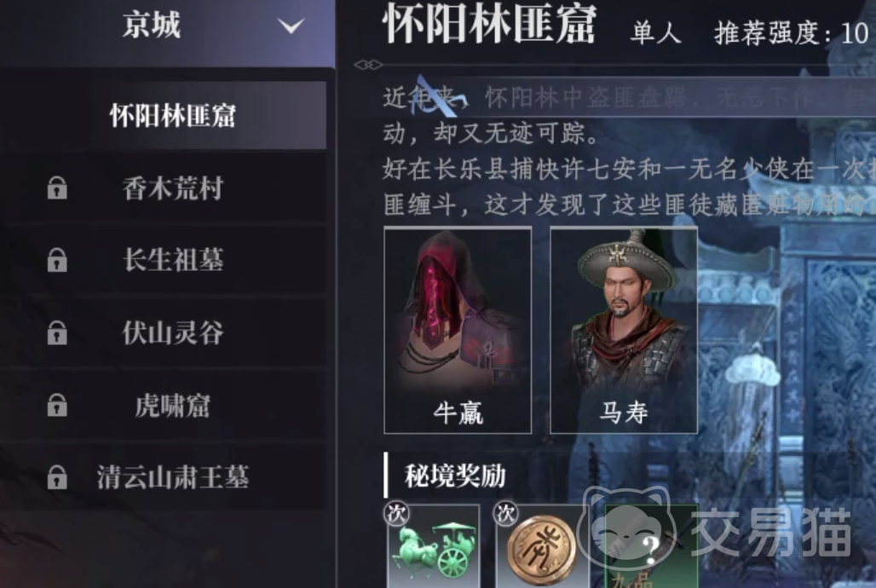
Task: Select the 怀阳林匪窟 dungeon entry
Action: (163, 116)
